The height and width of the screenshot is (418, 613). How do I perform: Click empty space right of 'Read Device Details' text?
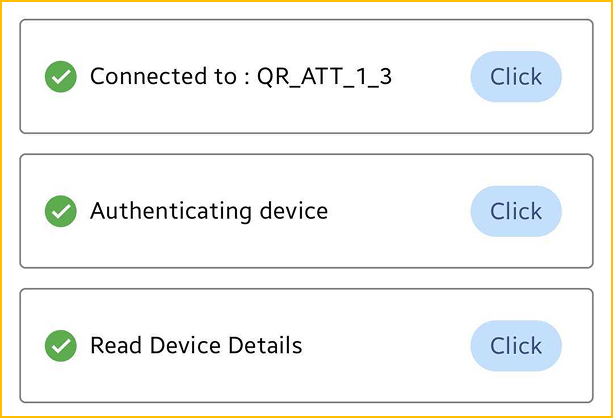385,346
